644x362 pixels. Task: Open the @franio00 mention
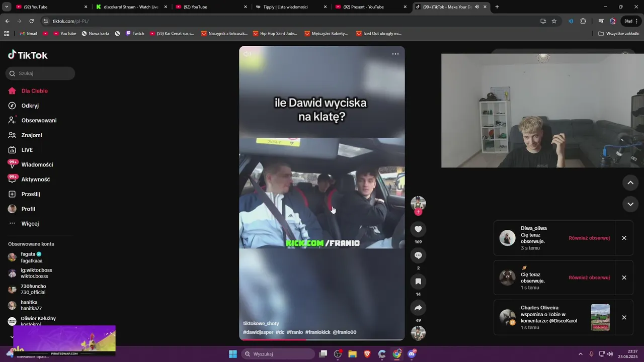pyautogui.click(x=345, y=332)
